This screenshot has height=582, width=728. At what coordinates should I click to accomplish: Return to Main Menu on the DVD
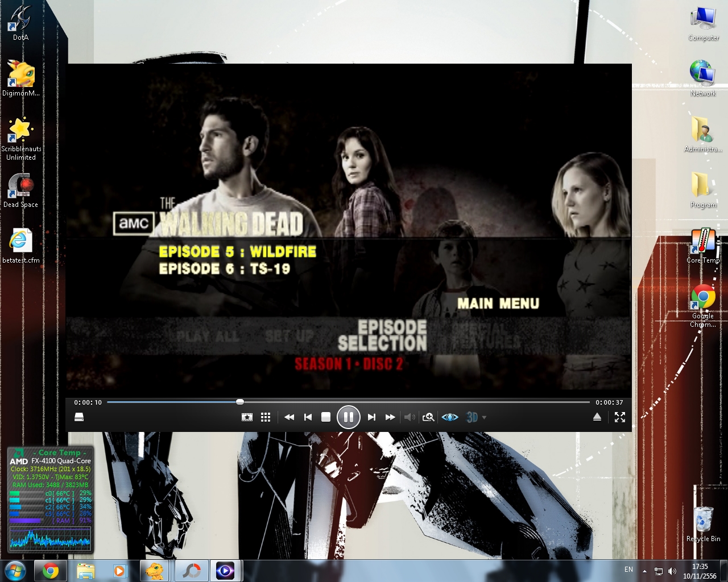pyautogui.click(x=498, y=304)
